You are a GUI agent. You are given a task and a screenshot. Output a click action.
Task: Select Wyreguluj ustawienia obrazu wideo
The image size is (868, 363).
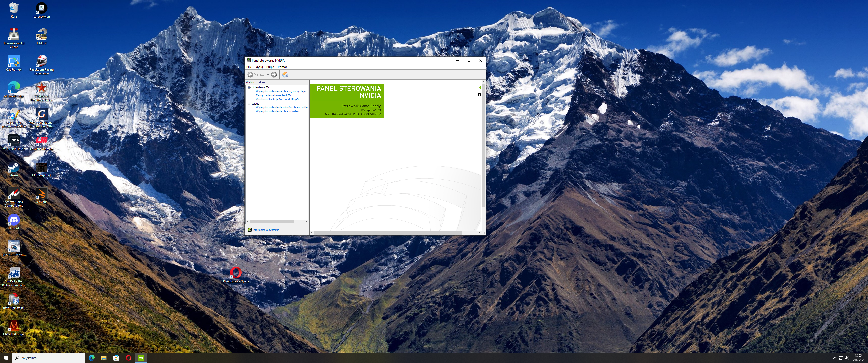pyautogui.click(x=277, y=111)
